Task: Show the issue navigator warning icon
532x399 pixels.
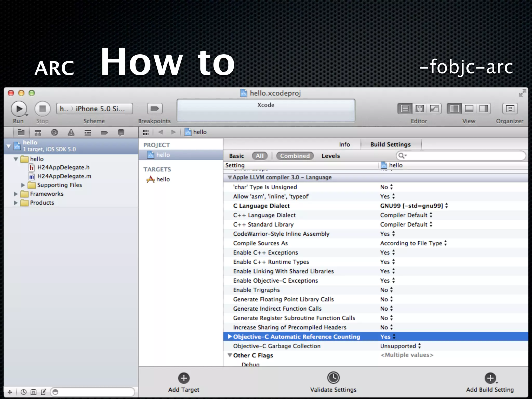Action: 71,133
